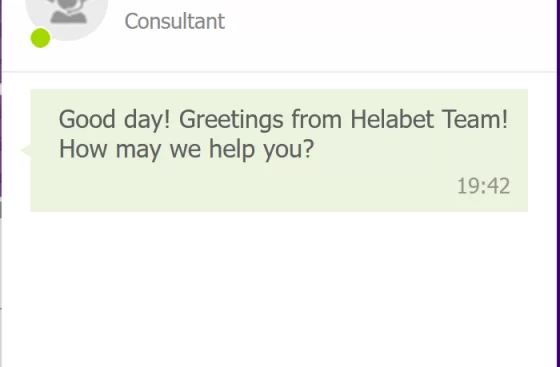Click the word "from" in the greeting
This screenshot has width=560, height=367.
point(316,119)
